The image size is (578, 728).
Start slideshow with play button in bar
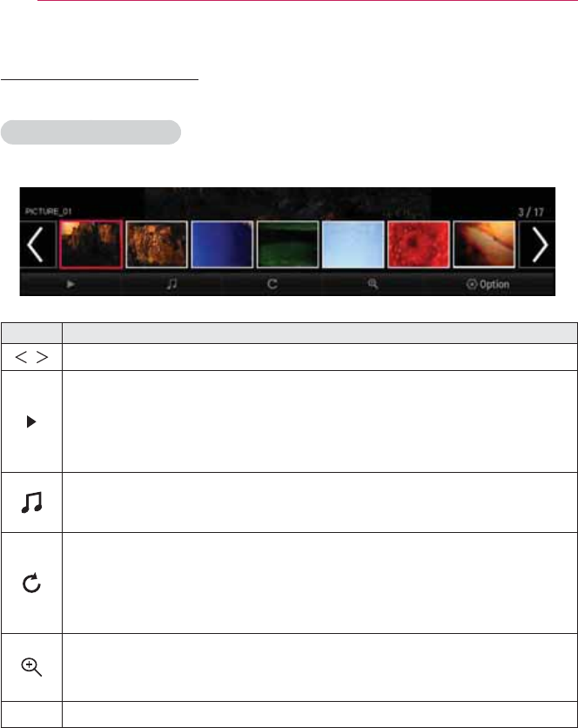71,284
